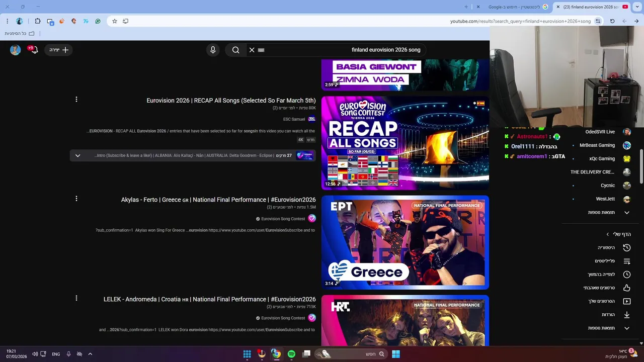Viewport: 644px width, 362px height.
Task: Click the taskbar search box
Action: [x=351, y=354]
